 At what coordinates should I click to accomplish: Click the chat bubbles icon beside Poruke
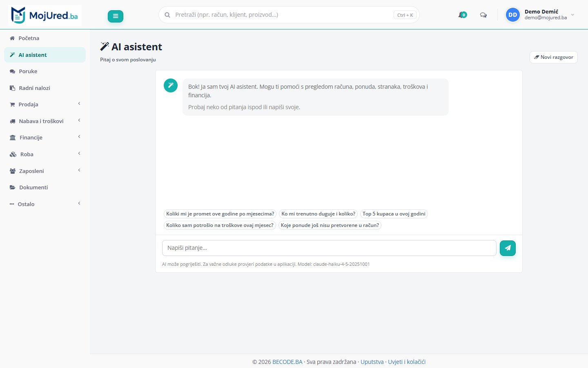12,71
